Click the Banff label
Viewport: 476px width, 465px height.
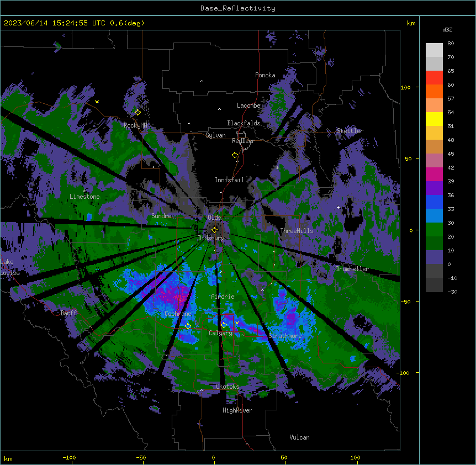click(69, 313)
